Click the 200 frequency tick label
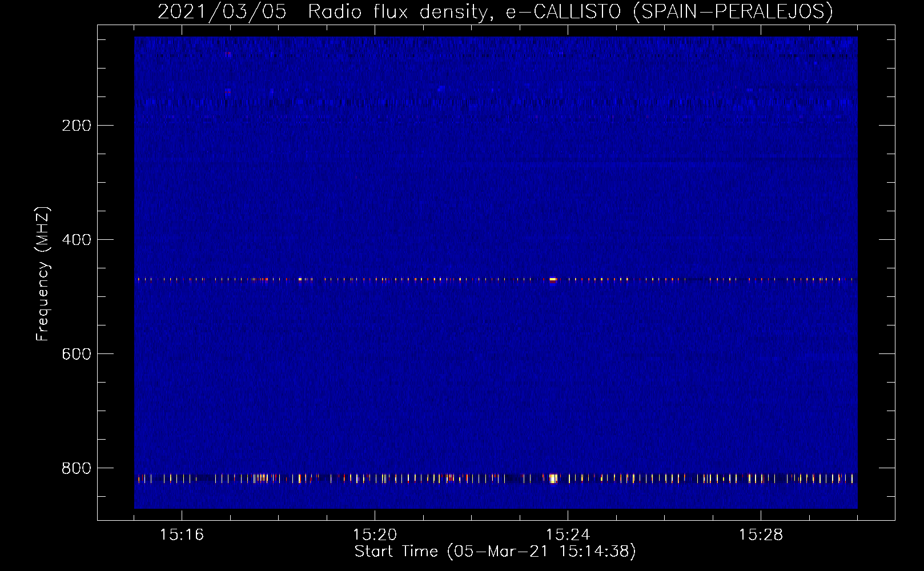The width and height of the screenshot is (924, 571). pyautogui.click(x=77, y=126)
